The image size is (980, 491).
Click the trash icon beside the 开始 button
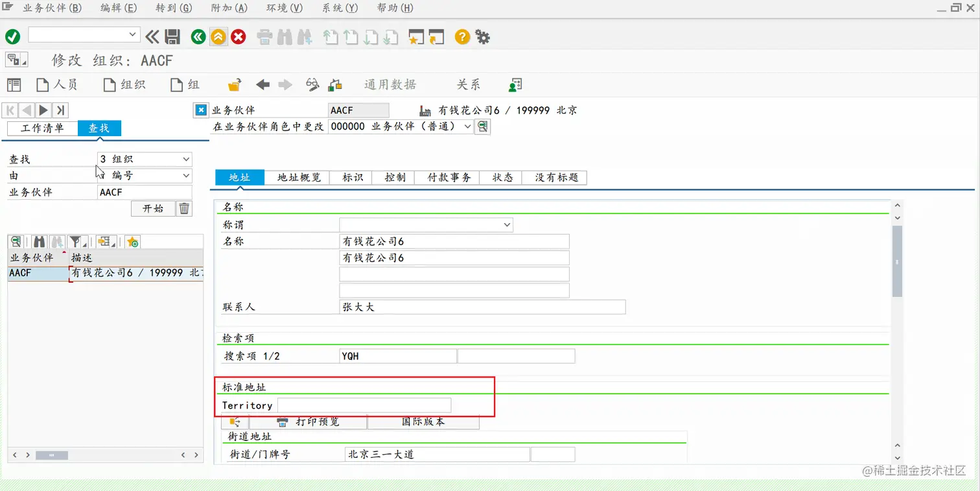pyautogui.click(x=185, y=208)
